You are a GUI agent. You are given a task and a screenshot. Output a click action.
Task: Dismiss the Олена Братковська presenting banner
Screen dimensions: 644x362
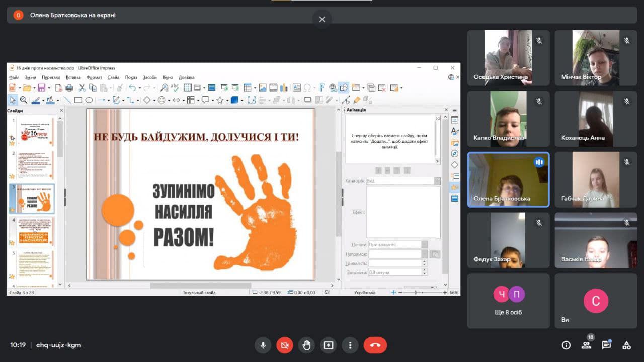322,19
